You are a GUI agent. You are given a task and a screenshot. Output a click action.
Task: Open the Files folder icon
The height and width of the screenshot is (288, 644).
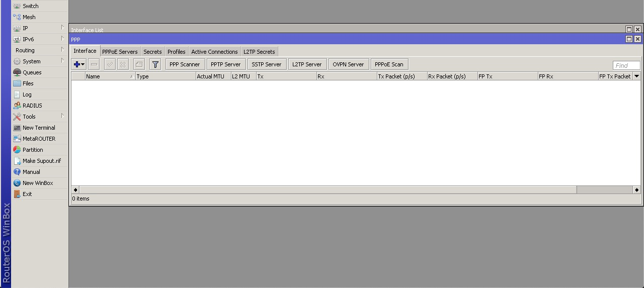[x=17, y=83]
